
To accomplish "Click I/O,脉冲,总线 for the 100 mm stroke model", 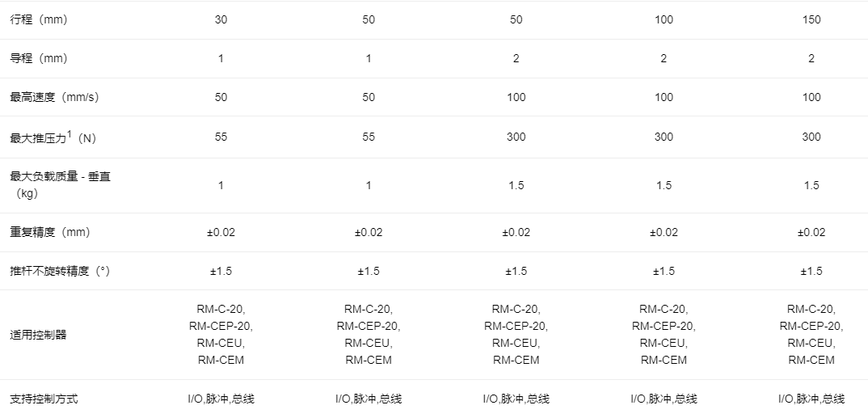I will [x=664, y=399].
